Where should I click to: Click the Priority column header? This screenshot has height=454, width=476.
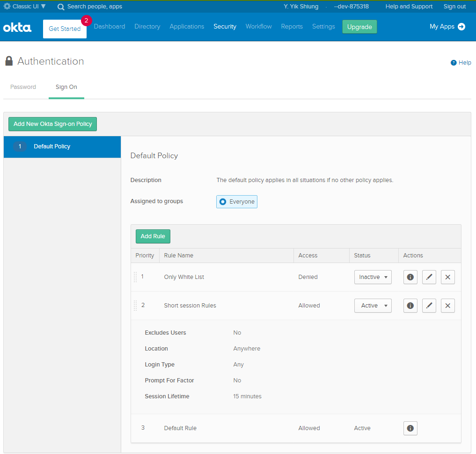(x=145, y=256)
